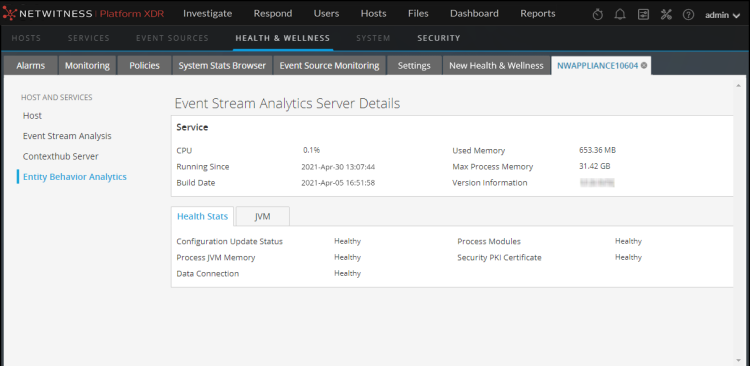750x366 pixels.
Task: Open the Files menu
Action: click(x=418, y=14)
